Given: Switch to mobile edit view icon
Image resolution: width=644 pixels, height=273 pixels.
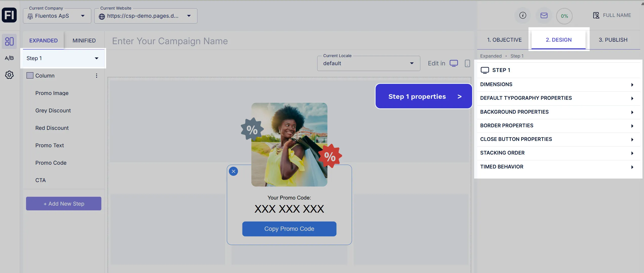Looking at the screenshot, I should 467,63.
